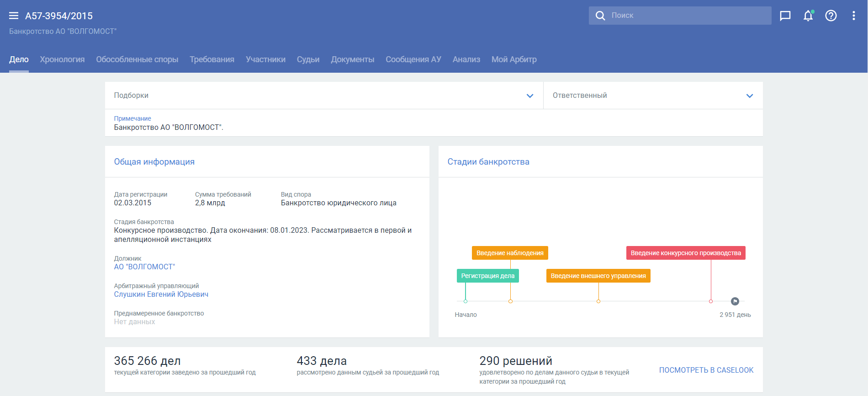This screenshot has width=868, height=396.
Task: Click ПОСМОТРЕТЬ В CASELOOK link
Action: 706,370
